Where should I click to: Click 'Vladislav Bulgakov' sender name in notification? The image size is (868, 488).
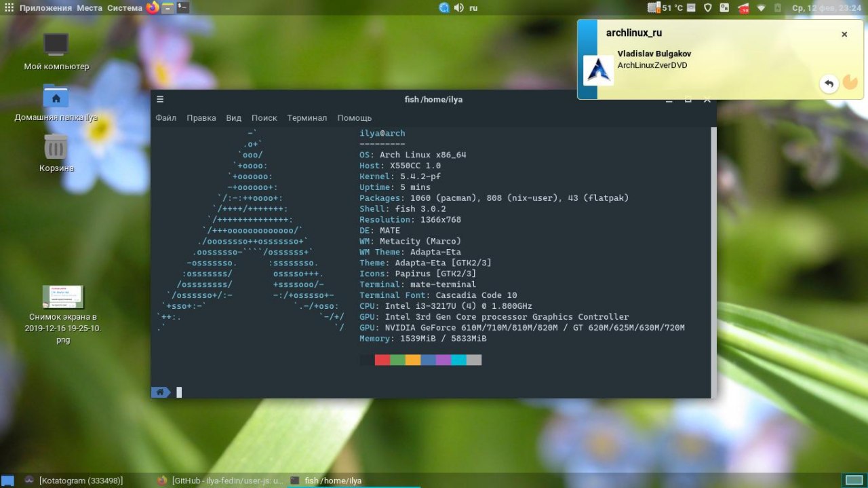[654, 54]
